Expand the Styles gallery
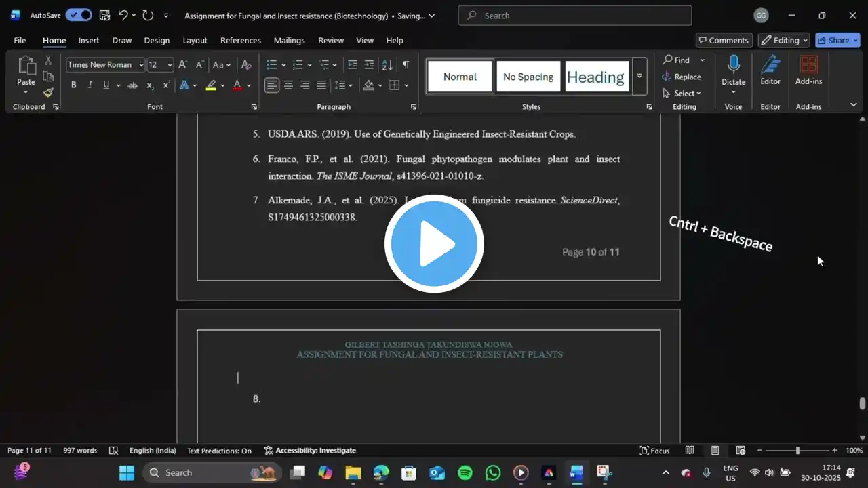Image resolution: width=868 pixels, height=488 pixels. (639, 76)
